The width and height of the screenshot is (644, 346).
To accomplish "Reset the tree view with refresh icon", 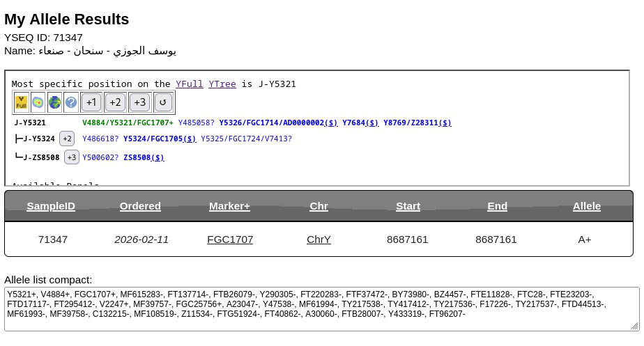I will coord(163,102).
